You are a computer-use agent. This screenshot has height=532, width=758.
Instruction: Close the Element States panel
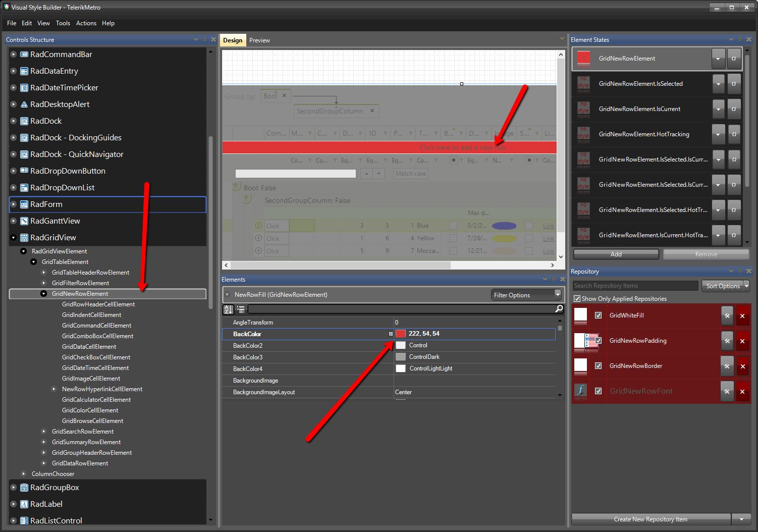point(749,39)
